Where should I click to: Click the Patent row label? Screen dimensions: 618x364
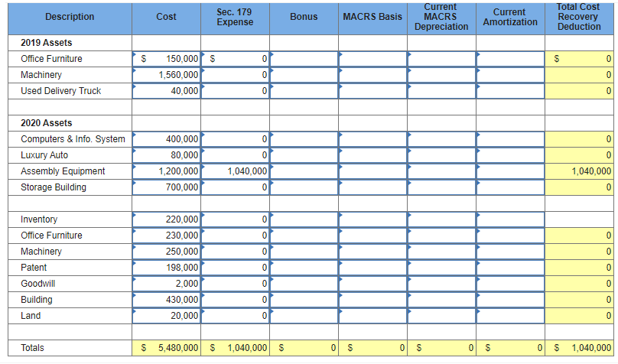[x=34, y=268]
